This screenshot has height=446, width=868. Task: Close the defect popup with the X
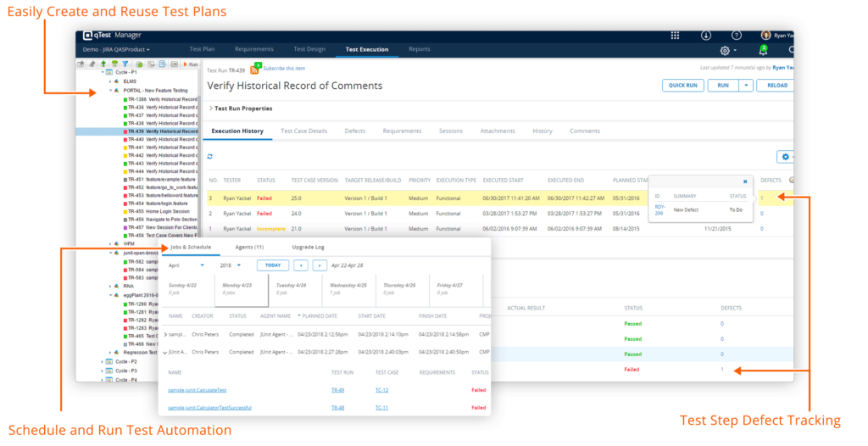click(x=745, y=181)
